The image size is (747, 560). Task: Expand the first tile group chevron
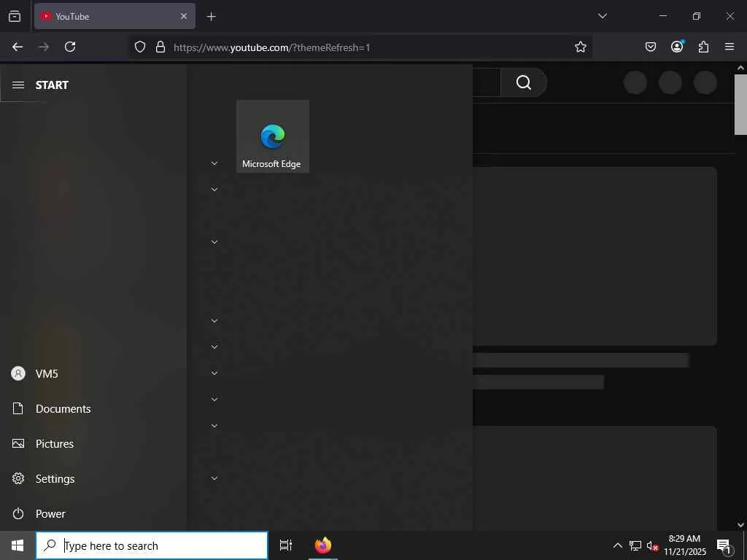tap(214, 163)
